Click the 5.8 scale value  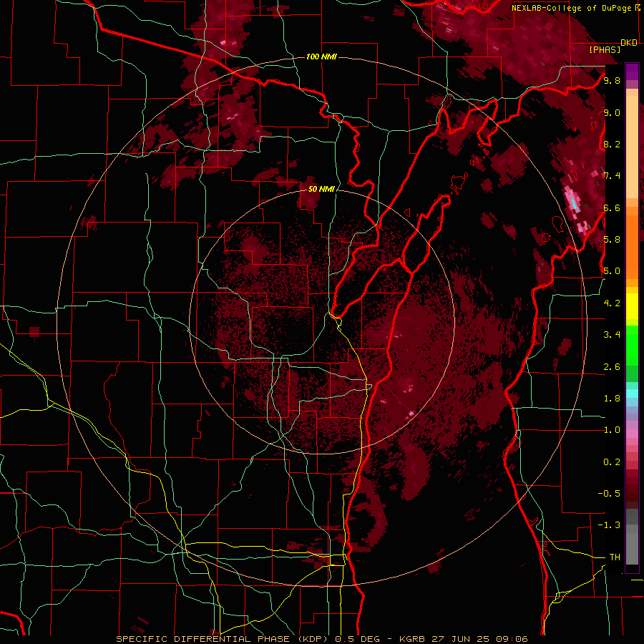tap(612, 240)
